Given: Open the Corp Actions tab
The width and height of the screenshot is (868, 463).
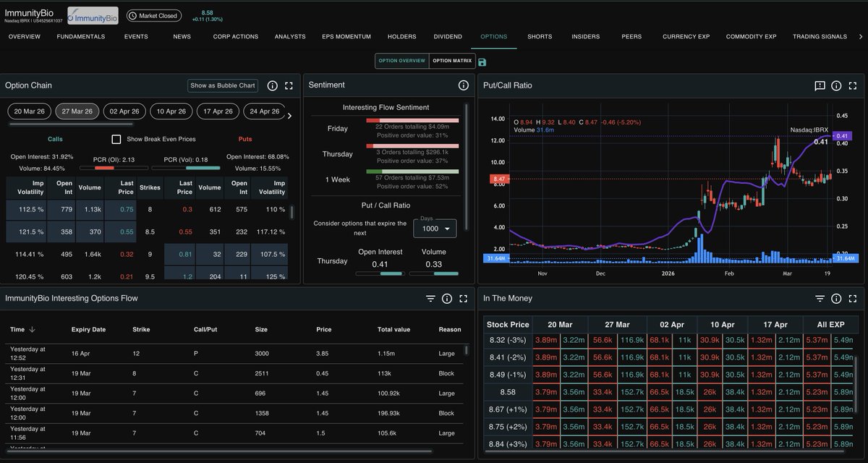Looking at the screenshot, I should 235,36.
